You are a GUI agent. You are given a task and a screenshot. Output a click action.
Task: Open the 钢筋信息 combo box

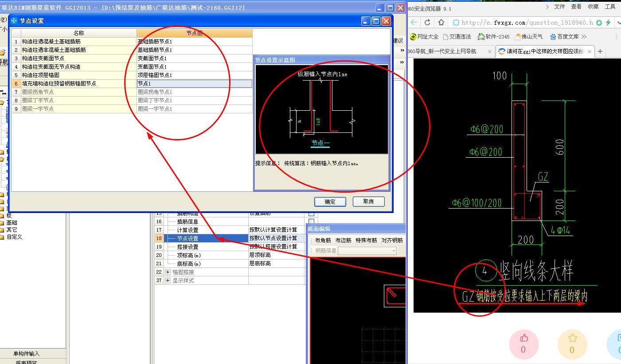coord(367,251)
